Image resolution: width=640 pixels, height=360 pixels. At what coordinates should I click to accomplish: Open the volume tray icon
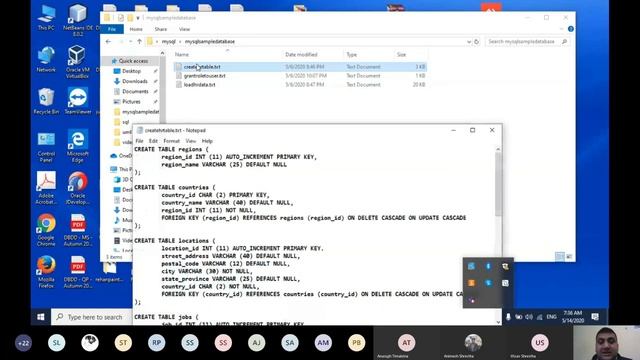[x=529, y=317]
